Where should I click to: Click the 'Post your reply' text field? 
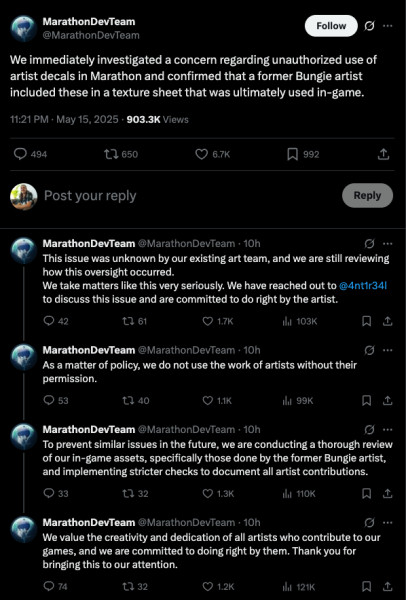(189, 196)
